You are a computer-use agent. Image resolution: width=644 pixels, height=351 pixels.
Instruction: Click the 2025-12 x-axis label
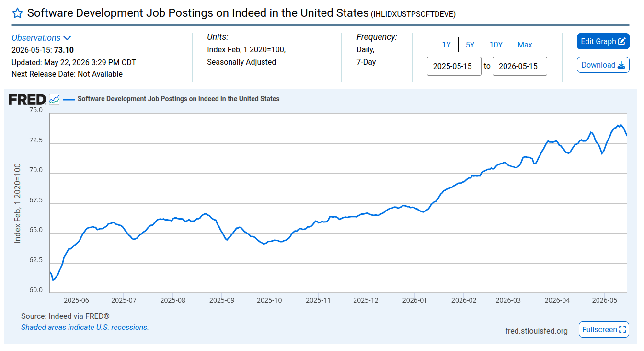(366, 300)
